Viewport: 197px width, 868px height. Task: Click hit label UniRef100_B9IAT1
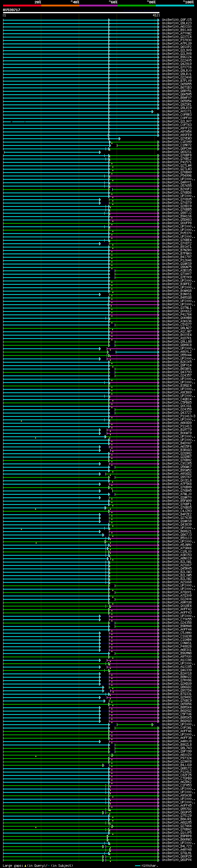(177, 247)
